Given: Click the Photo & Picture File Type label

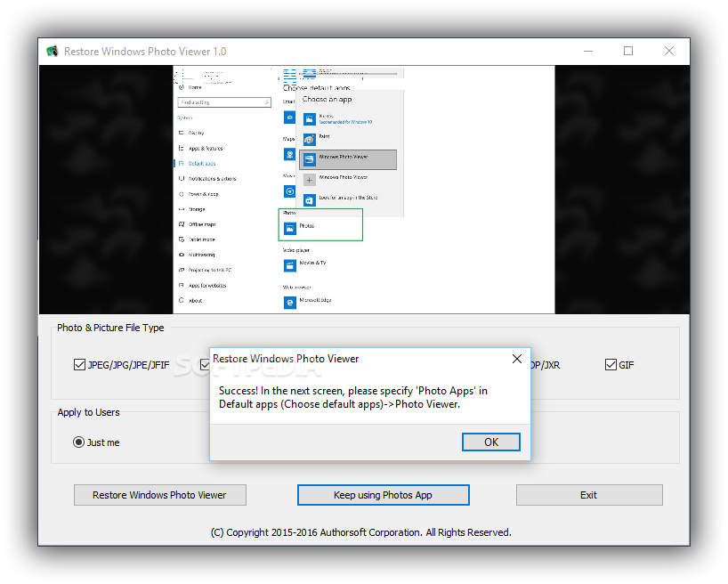Looking at the screenshot, I should click(110, 328).
